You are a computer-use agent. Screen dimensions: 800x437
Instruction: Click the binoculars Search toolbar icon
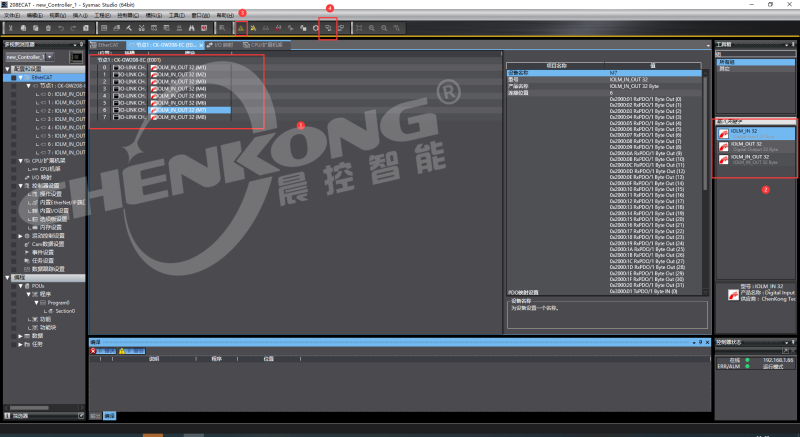[191, 28]
